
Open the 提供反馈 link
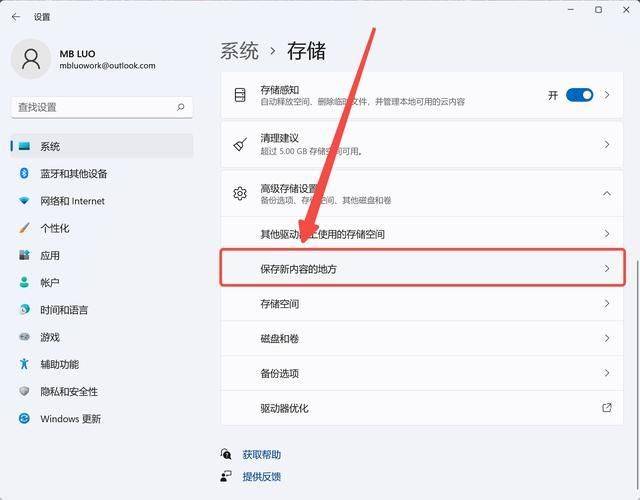click(262, 476)
